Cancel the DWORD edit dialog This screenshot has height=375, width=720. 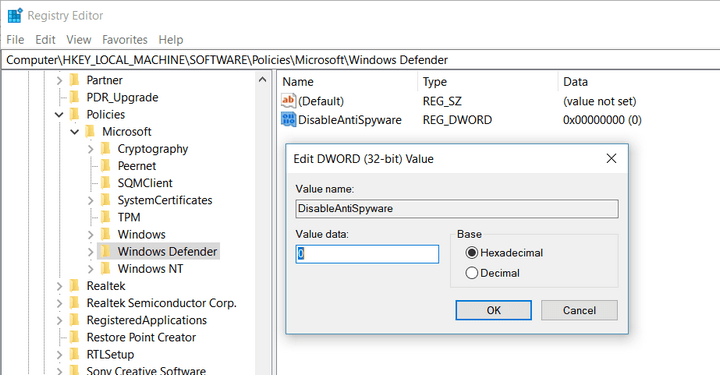pos(579,310)
